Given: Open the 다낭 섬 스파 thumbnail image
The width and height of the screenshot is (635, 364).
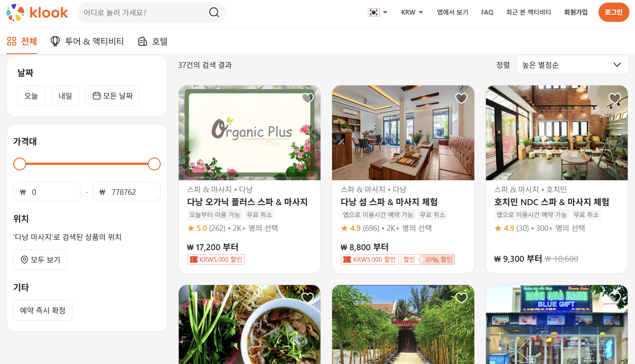Looking at the screenshot, I should point(403,133).
